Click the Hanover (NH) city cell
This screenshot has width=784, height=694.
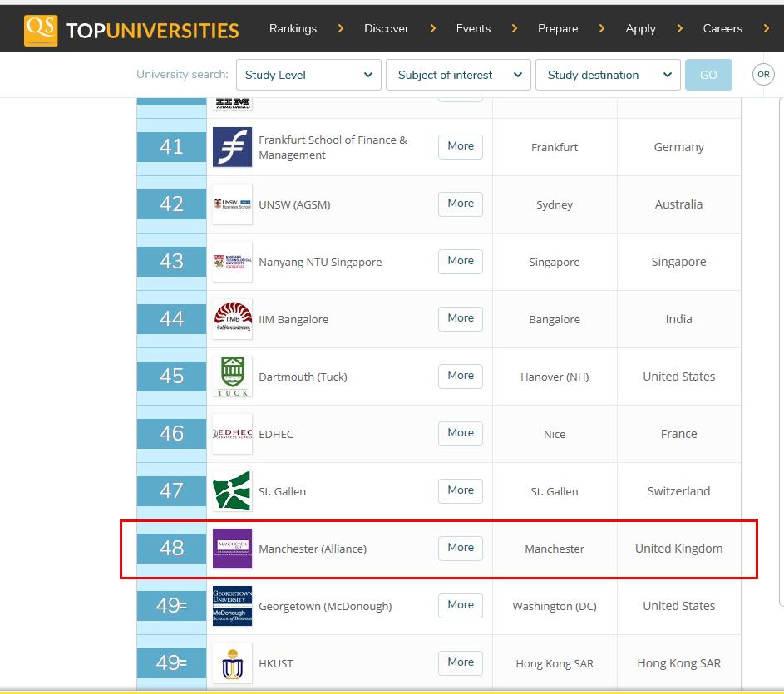click(555, 377)
